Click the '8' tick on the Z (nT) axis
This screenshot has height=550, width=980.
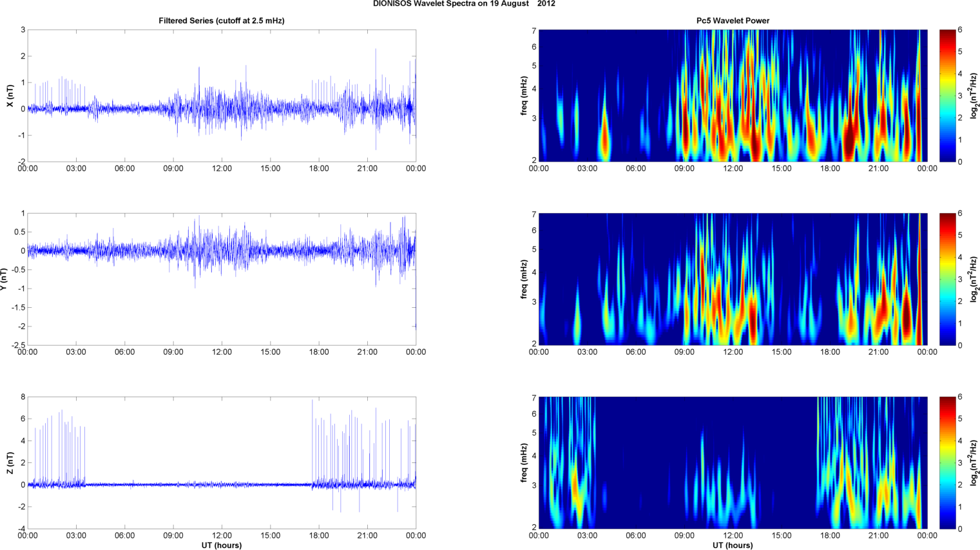(x=23, y=397)
